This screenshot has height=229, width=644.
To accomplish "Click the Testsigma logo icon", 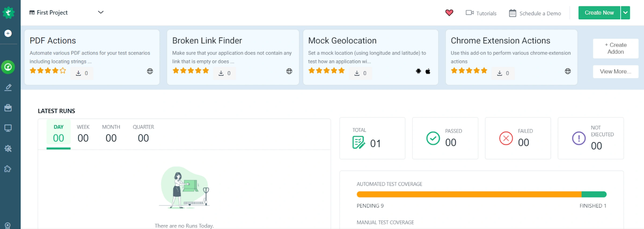I will click(x=8, y=12).
